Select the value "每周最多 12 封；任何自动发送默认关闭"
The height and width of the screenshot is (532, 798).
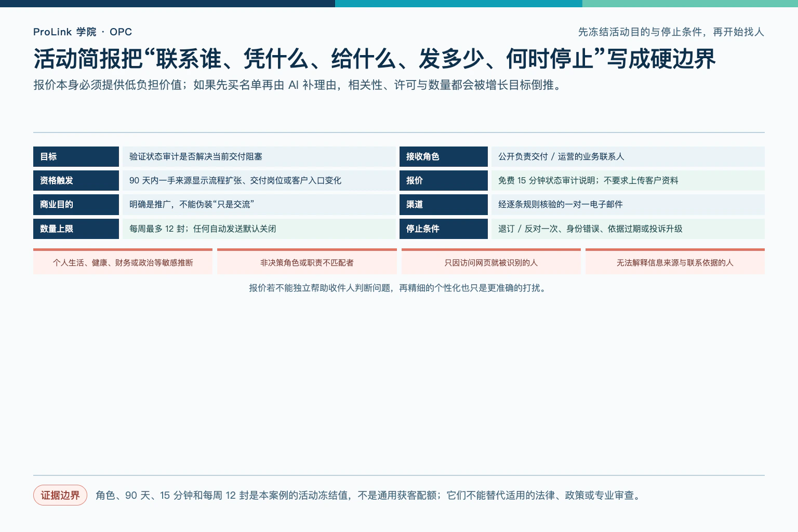click(x=203, y=229)
